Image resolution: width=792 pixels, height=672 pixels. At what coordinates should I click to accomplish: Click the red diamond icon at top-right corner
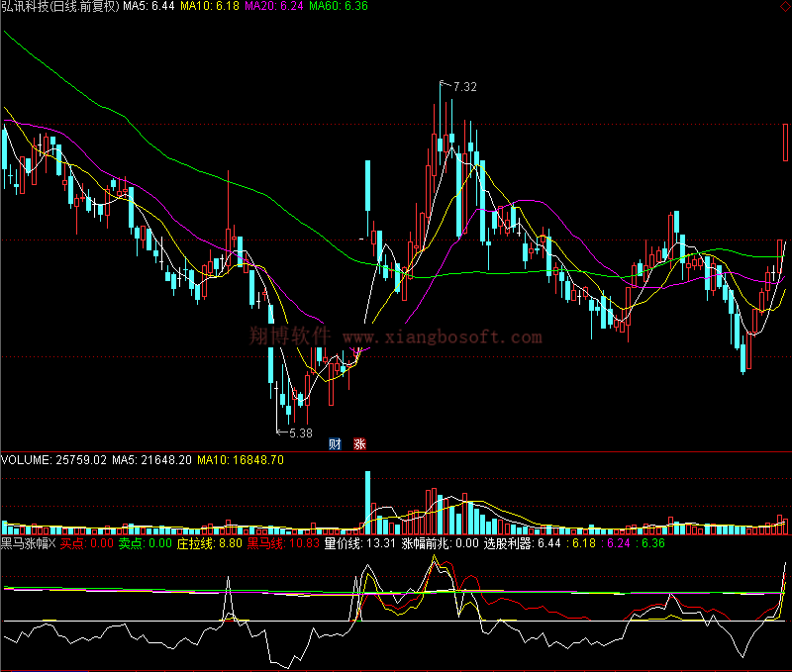784,7
